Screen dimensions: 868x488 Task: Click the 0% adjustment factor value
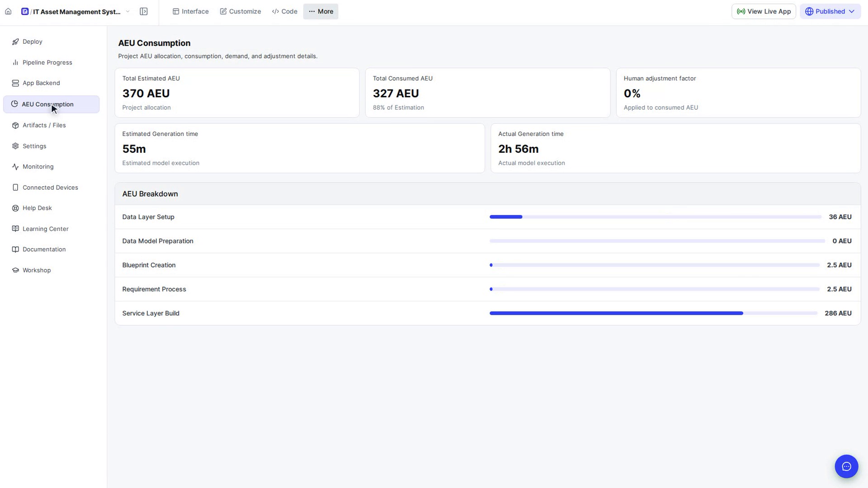[632, 94]
